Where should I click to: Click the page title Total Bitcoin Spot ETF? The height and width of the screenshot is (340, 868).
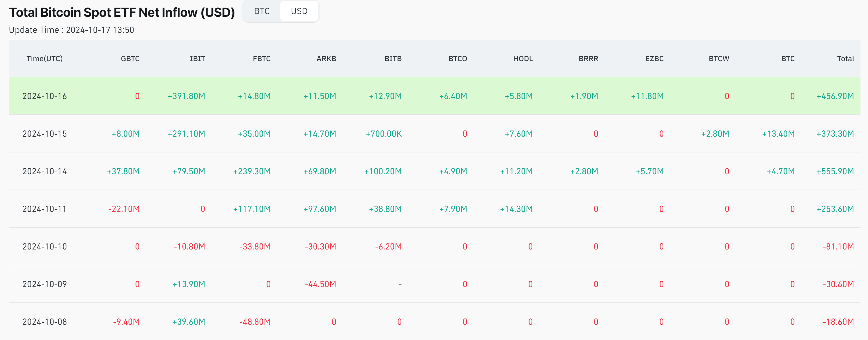tap(122, 13)
